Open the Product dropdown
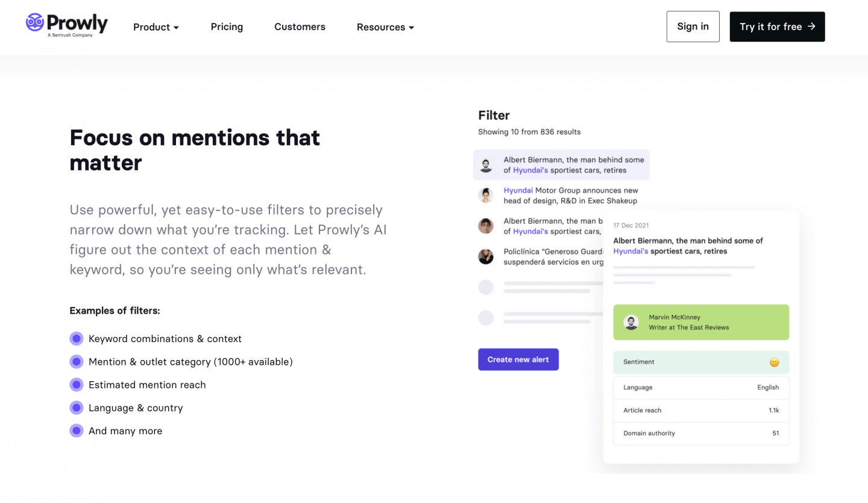The image size is (868, 503). (156, 27)
